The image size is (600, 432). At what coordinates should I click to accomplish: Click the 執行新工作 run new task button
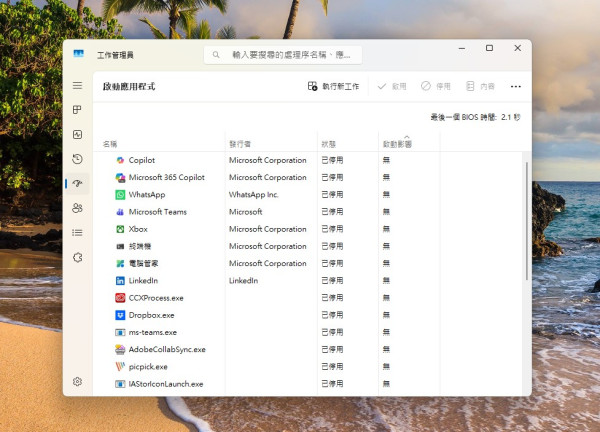coord(333,86)
